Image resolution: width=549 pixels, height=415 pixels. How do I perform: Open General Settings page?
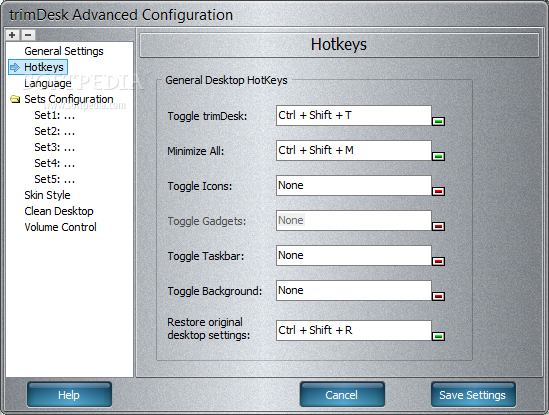click(x=64, y=51)
